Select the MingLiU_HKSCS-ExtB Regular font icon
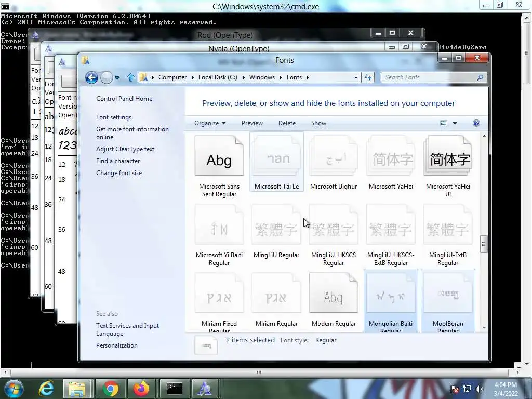 pos(391,224)
